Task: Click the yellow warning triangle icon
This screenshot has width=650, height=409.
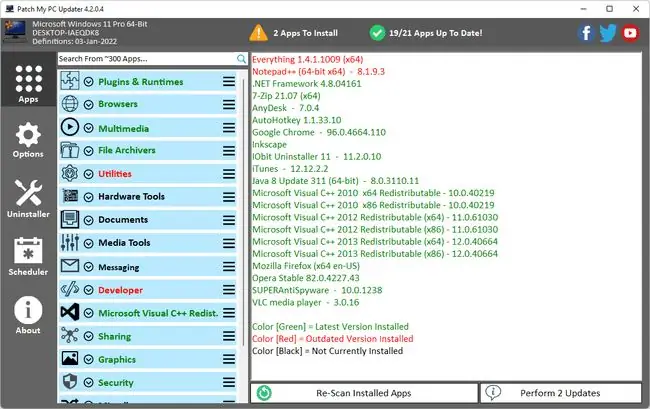Action: tap(258, 33)
